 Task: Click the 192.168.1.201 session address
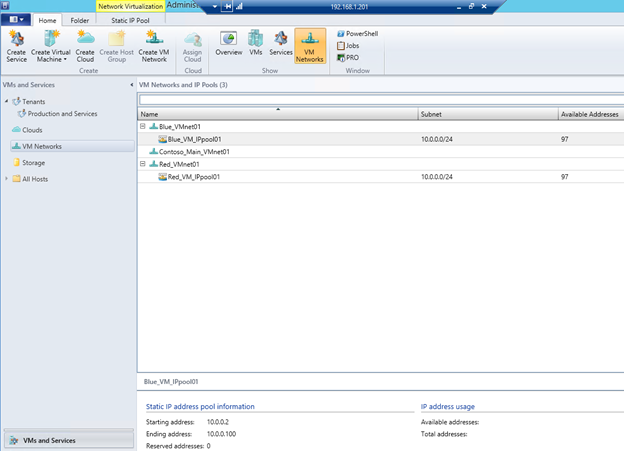coord(349,7)
